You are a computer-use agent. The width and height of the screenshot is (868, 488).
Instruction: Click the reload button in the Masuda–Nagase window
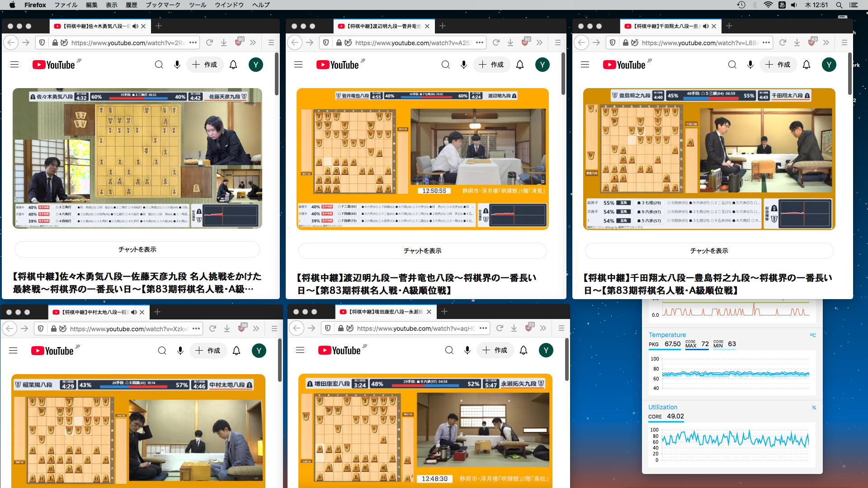[500, 328]
